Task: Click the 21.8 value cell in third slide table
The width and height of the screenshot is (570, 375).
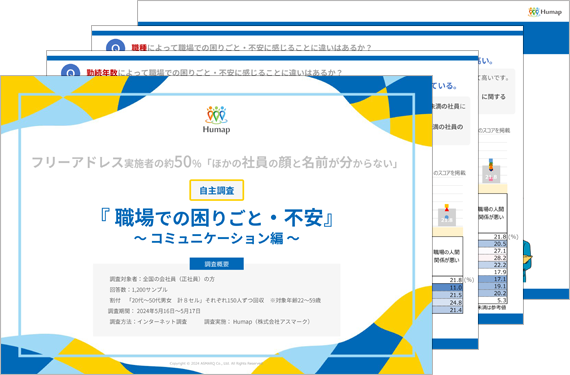Action: [x=500, y=237]
